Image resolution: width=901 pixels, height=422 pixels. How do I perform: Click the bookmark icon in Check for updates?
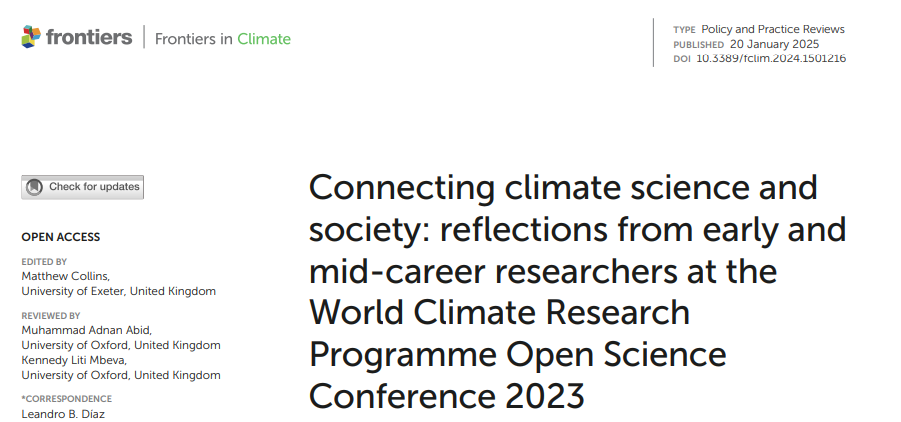pos(34,187)
